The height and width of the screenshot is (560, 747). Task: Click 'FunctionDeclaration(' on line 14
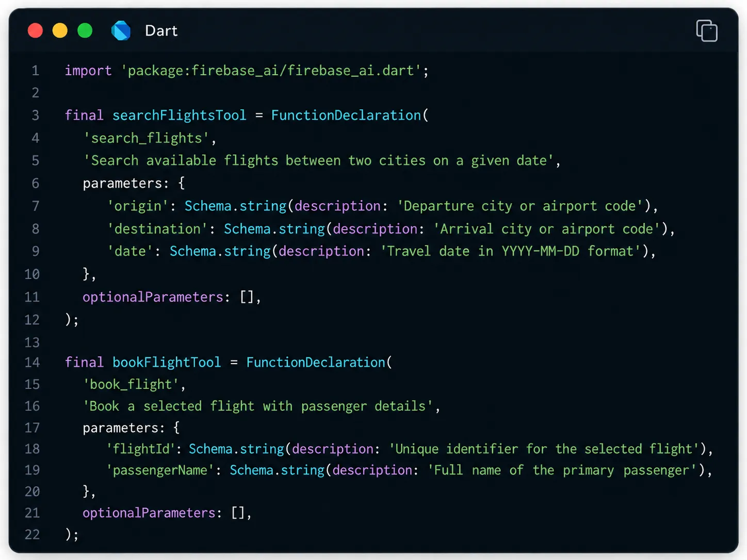(x=319, y=363)
